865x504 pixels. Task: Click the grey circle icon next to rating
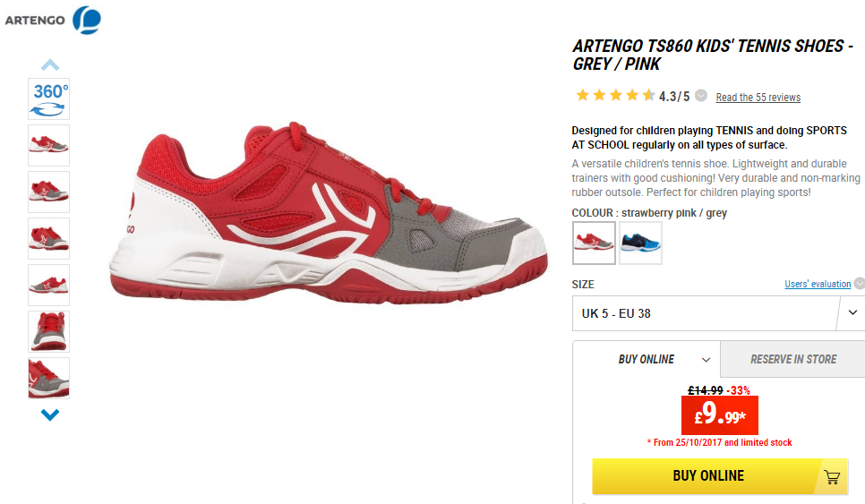point(700,96)
